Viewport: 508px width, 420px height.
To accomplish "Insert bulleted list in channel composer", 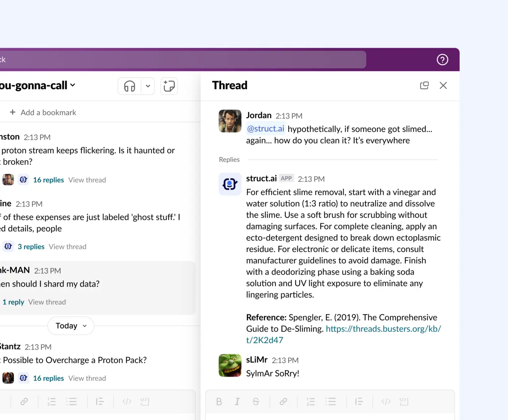I will [x=71, y=402].
